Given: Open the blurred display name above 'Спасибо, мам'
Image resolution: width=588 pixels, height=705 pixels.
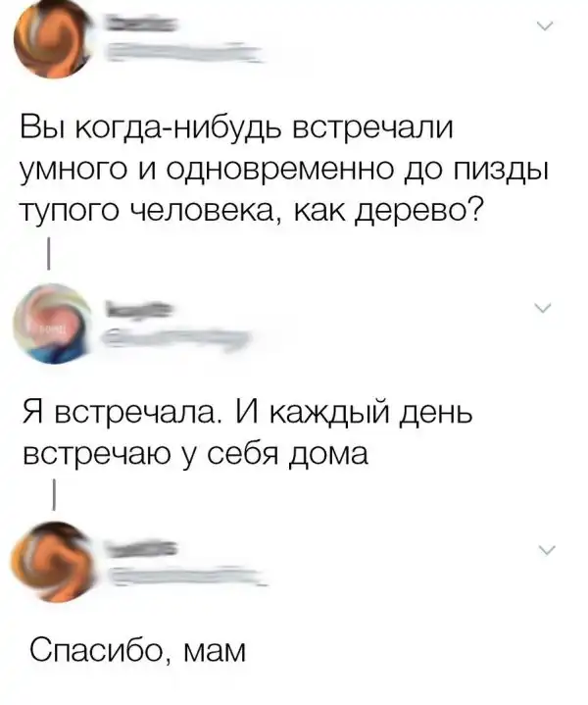Looking at the screenshot, I should 141,547.
